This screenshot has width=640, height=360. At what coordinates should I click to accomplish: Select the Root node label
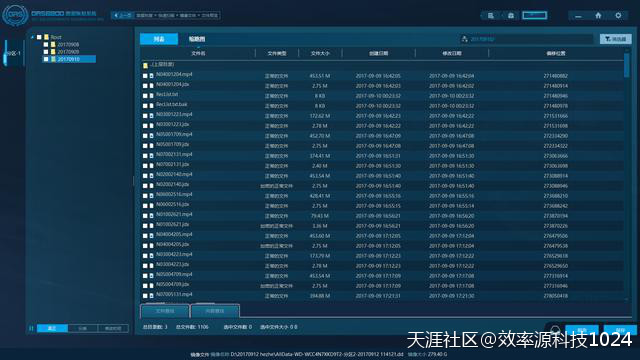tap(56, 37)
